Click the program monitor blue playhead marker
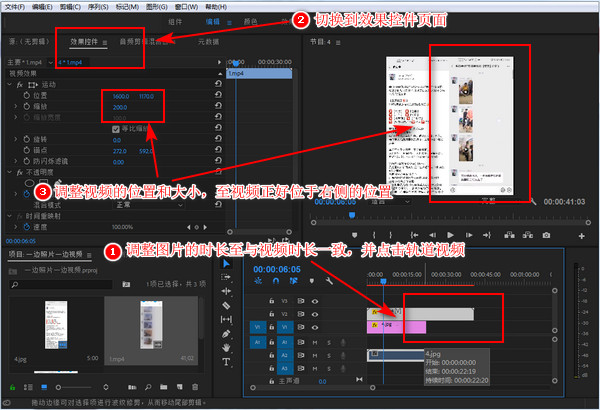This screenshot has height=410, width=600. [x=352, y=215]
